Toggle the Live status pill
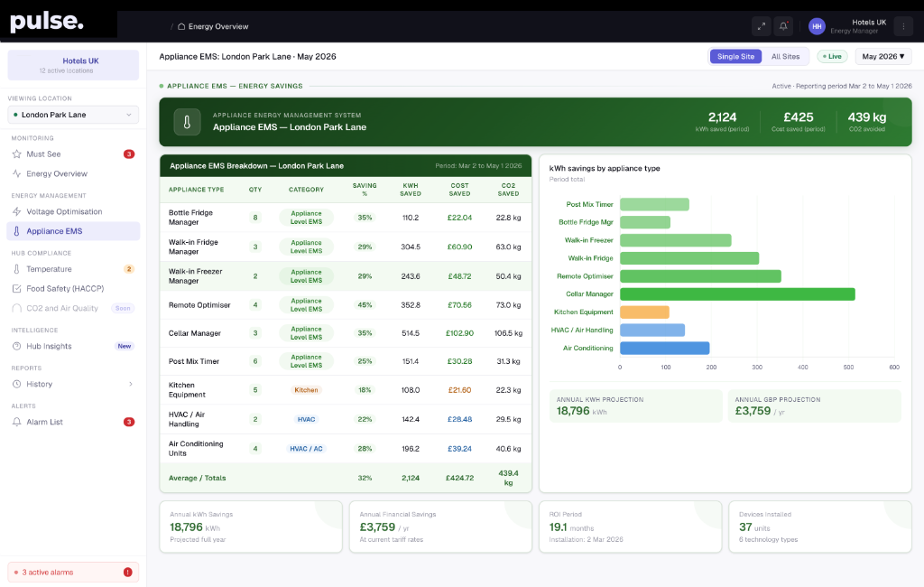The height and width of the screenshot is (587, 924). 832,57
